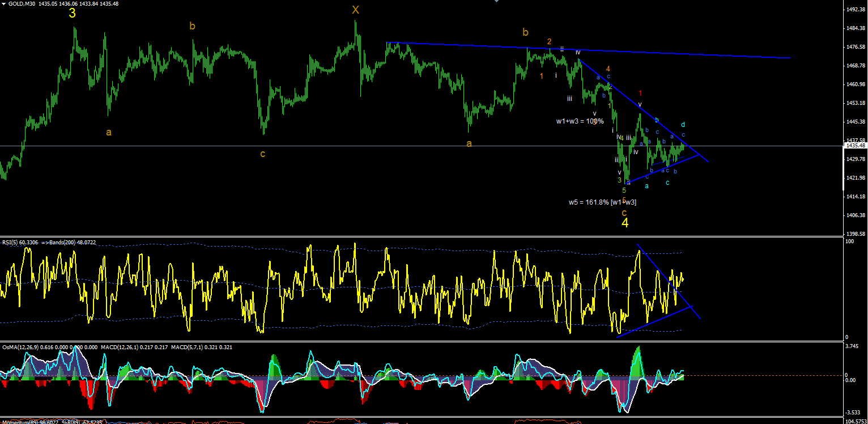The image size is (868, 424).
Task: Select the cyan d wave label
Action: point(683,125)
